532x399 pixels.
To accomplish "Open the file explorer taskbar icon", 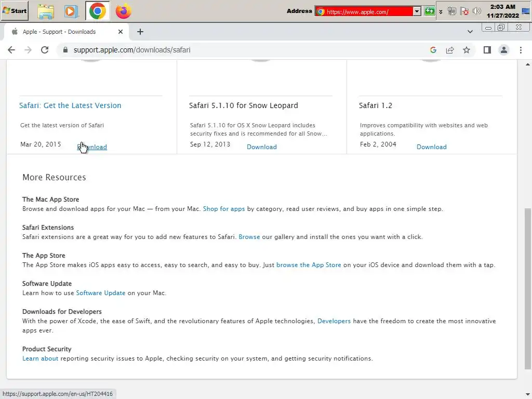I will pos(46,11).
